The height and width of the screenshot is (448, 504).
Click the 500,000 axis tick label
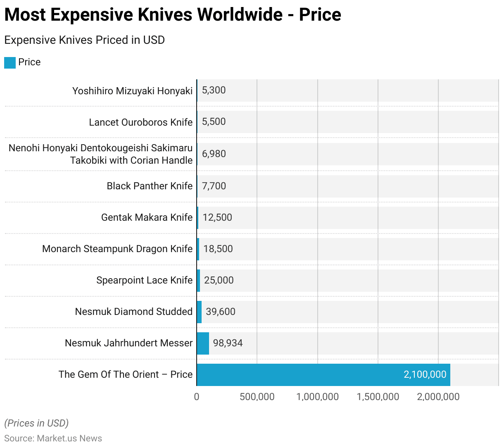(x=257, y=397)
